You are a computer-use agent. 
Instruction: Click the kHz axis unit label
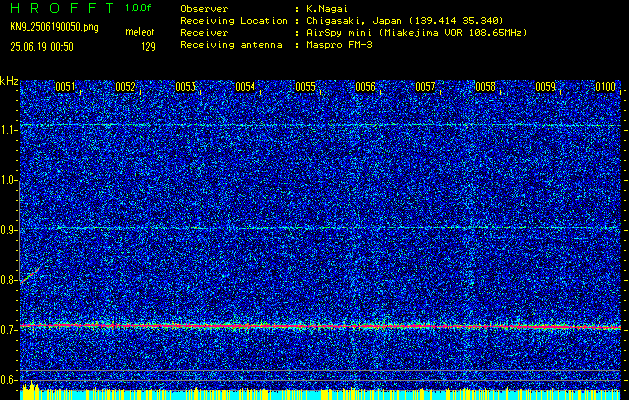coord(9,81)
